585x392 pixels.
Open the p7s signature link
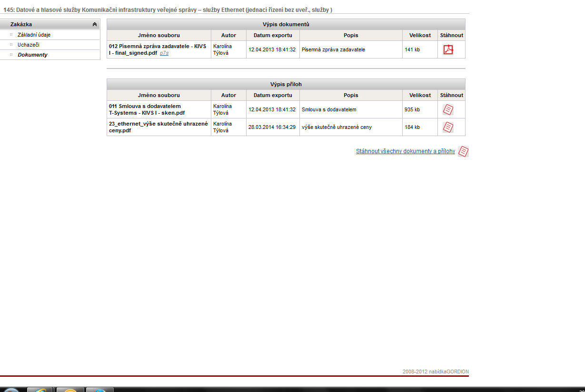coord(164,53)
